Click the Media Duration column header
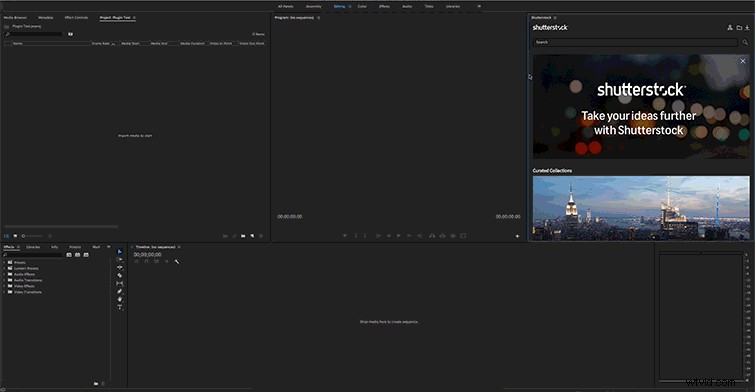The width and height of the screenshot is (755, 392). 192,43
